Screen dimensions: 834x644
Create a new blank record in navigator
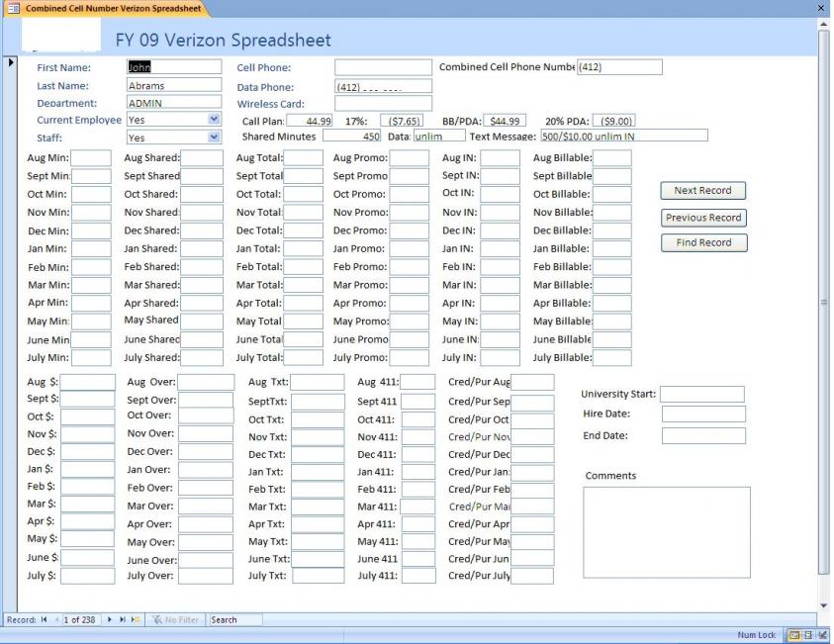(136, 619)
